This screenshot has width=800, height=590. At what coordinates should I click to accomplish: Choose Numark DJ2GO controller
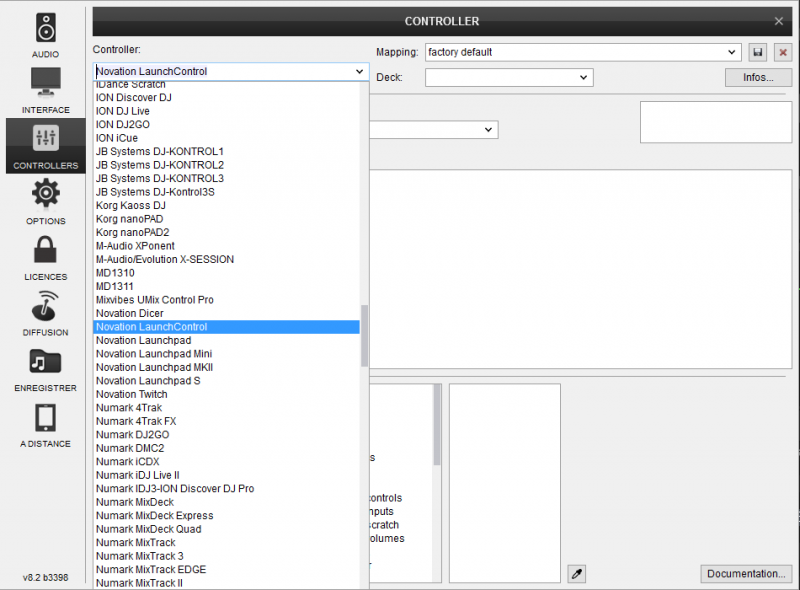(x=227, y=435)
